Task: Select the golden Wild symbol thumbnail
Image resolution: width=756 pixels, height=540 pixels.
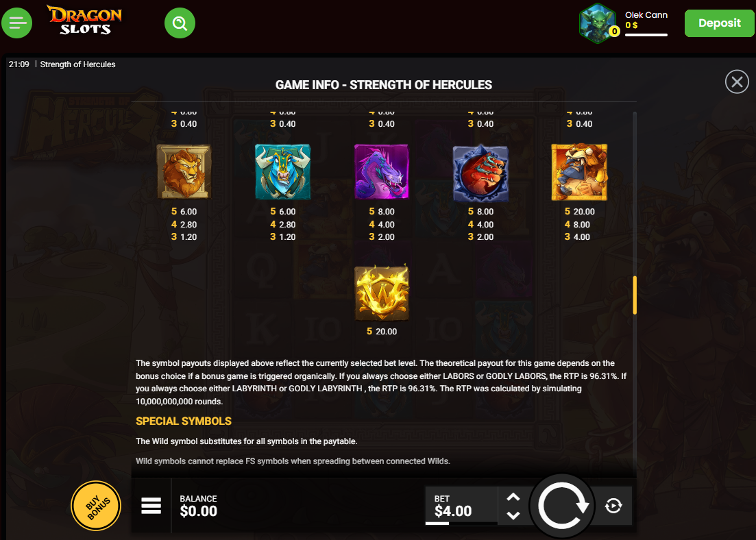Action: 382,293
